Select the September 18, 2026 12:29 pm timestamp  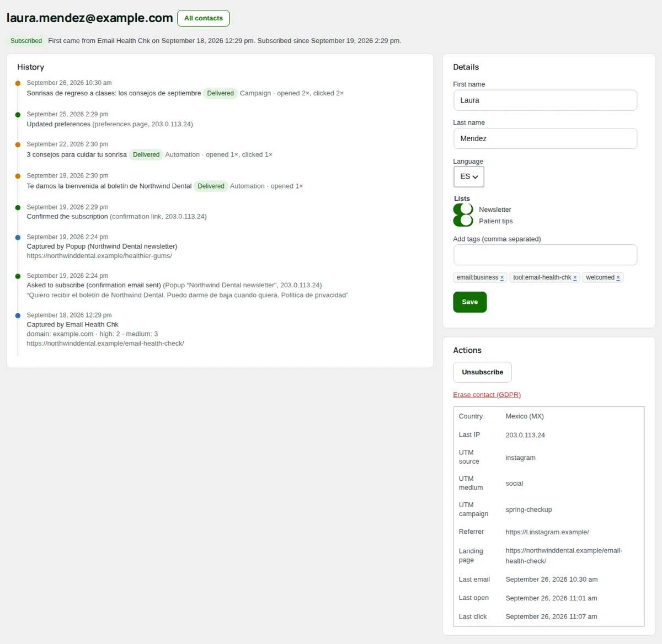[69, 315]
